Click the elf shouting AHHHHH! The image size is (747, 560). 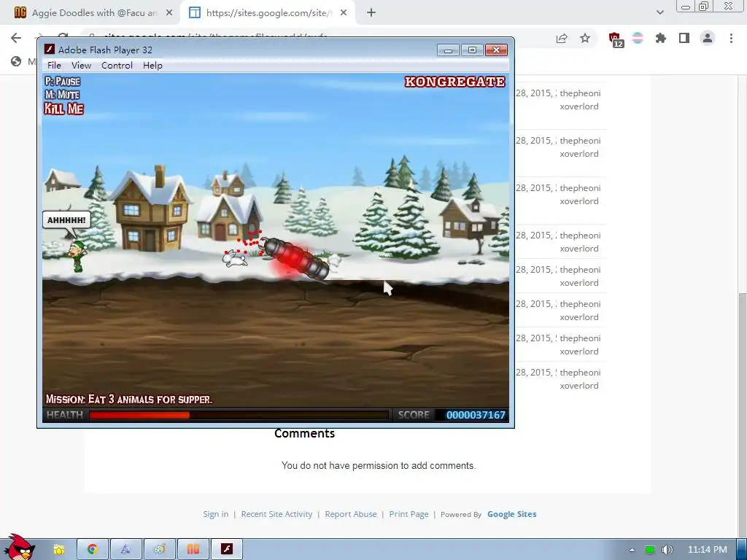click(77, 256)
